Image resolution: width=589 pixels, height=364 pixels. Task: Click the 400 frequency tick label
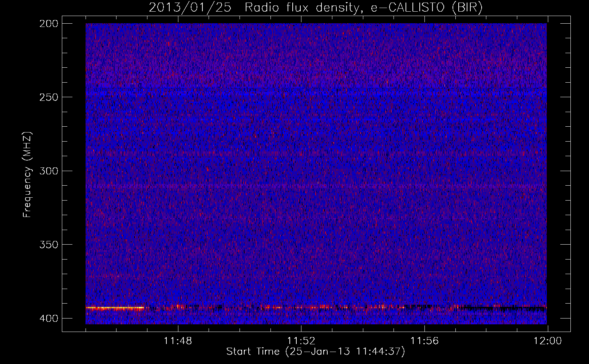(48, 318)
